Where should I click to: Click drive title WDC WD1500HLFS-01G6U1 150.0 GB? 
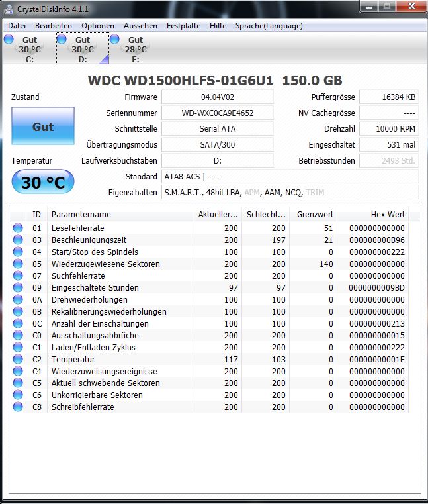coord(215,80)
